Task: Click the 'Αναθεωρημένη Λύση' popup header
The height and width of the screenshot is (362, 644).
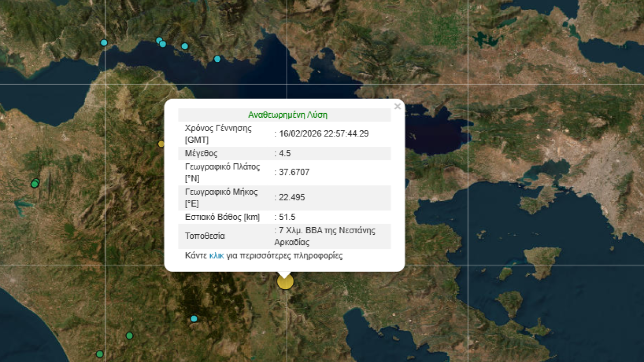Action: (x=287, y=115)
